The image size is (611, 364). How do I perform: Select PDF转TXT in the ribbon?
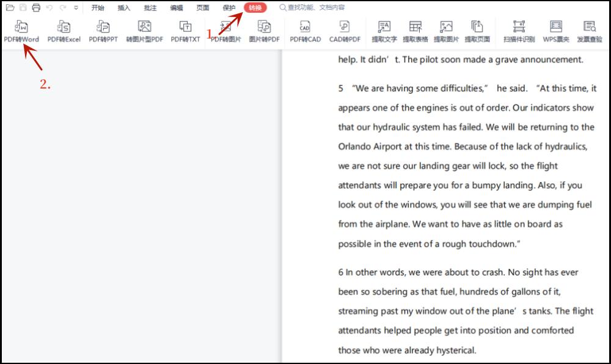[185, 31]
